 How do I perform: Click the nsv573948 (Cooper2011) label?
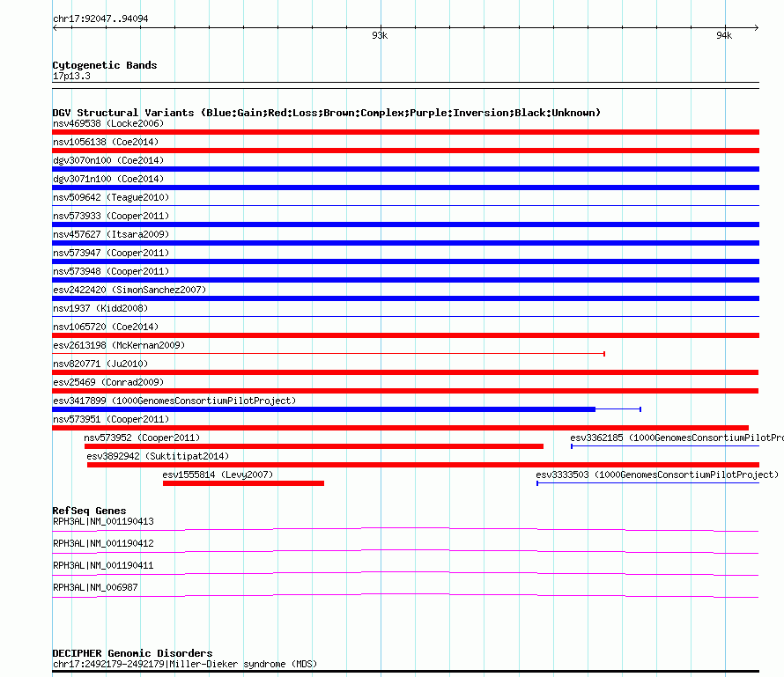point(111,271)
